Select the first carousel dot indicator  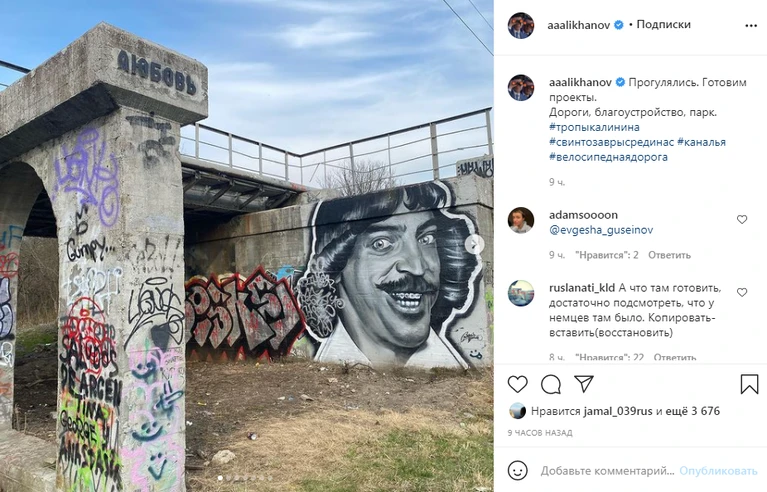(x=220, y=478)
